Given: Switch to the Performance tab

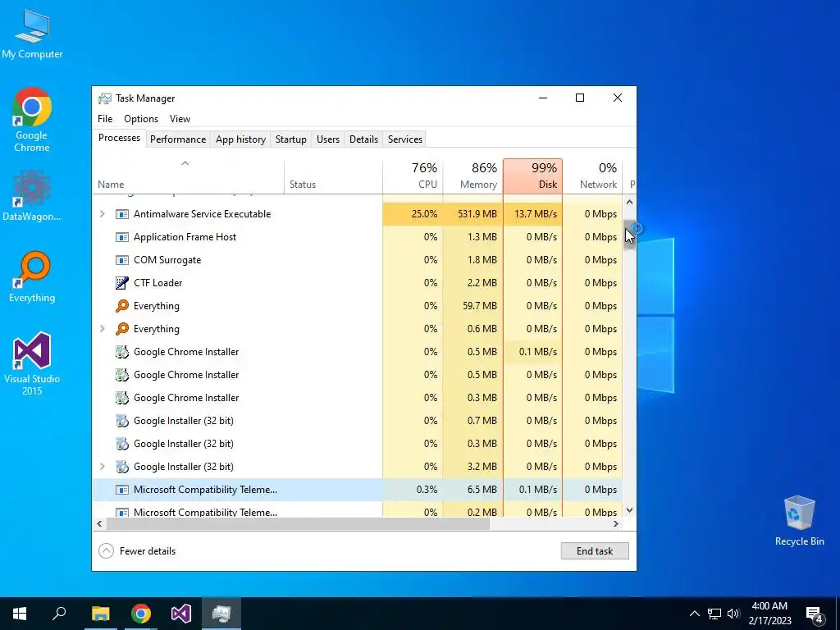Looking at the screenshot, I should coord(178,139).
